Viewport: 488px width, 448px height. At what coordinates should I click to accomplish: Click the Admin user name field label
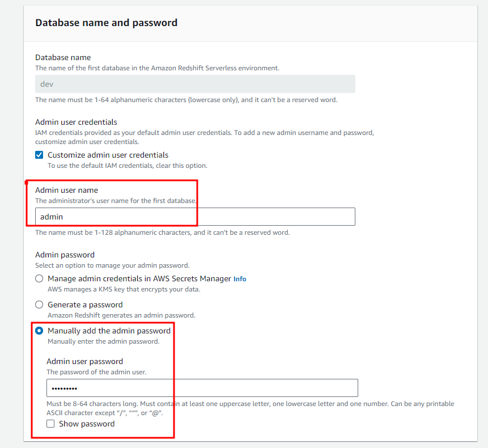coord(67,190)
